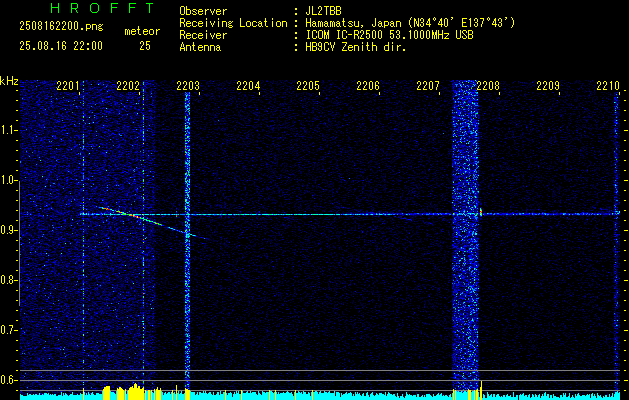Click the bright echo burst just before 2208
The width and height of the screenshot is (629, 400).
click(481, 212)
